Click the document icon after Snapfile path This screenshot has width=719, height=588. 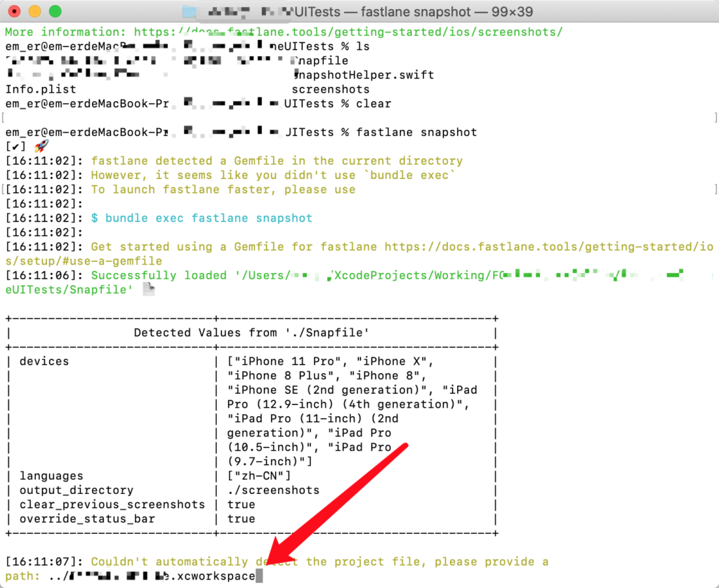click(x=149, y=289)
